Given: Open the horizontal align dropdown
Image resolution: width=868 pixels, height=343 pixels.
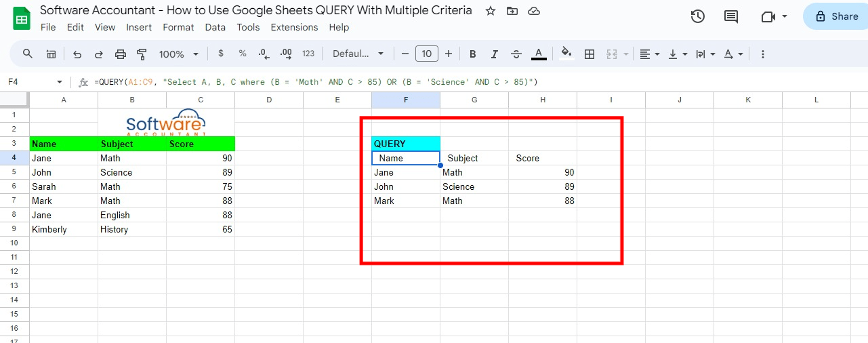Looking at the screenshot, I should point(649,54).
